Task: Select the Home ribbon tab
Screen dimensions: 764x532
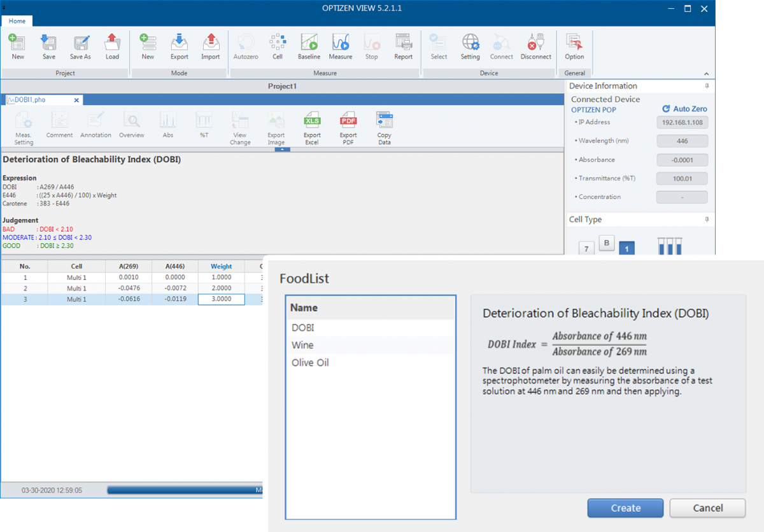Action: [17, 21]
